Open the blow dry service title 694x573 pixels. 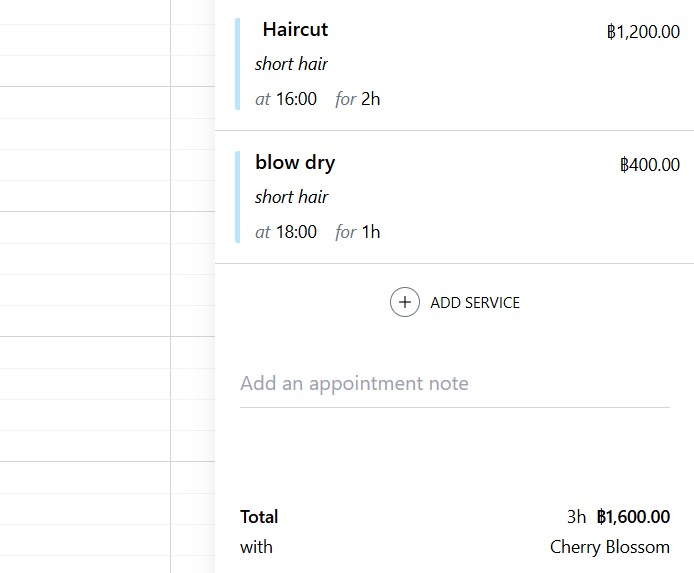point(295,162)
